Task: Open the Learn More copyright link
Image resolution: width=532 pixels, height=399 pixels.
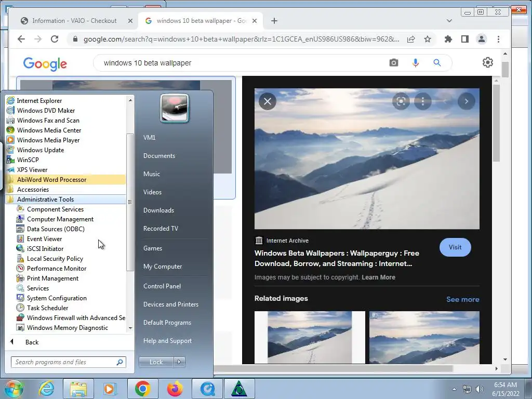Action: [378, 277]
